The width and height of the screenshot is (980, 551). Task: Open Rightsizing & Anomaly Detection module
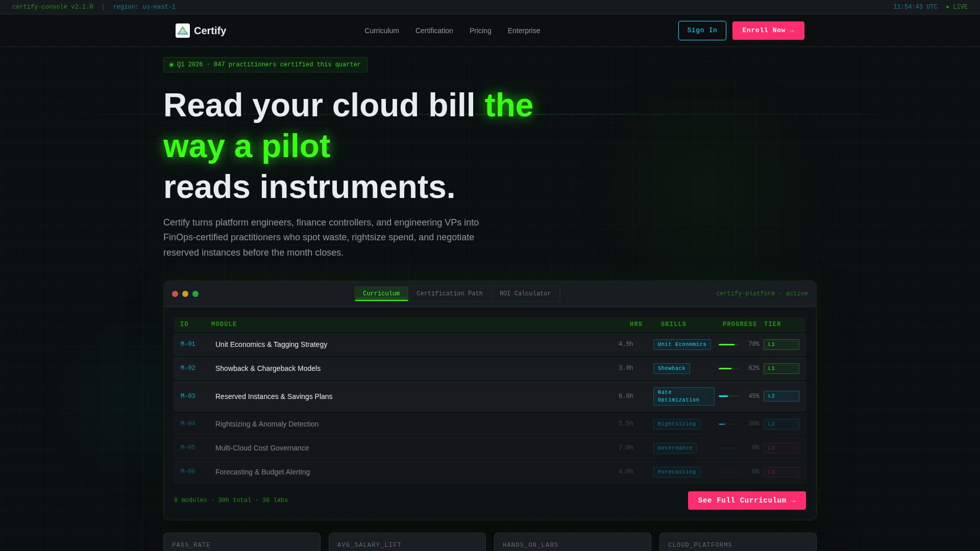[267, 424]
